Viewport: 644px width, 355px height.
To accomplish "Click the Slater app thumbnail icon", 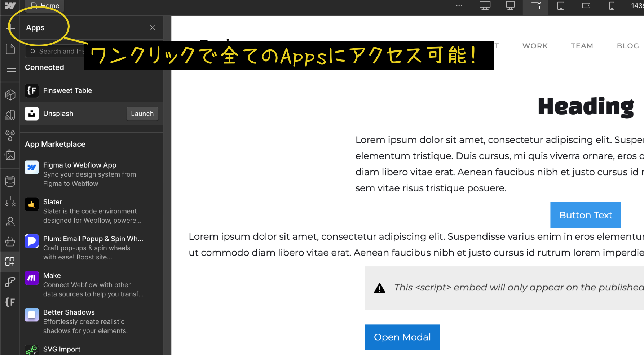I will 32,204.
